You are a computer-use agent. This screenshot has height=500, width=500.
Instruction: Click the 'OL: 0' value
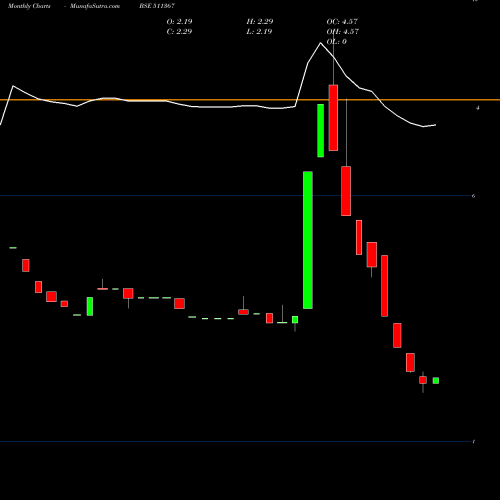click(337, 42)
